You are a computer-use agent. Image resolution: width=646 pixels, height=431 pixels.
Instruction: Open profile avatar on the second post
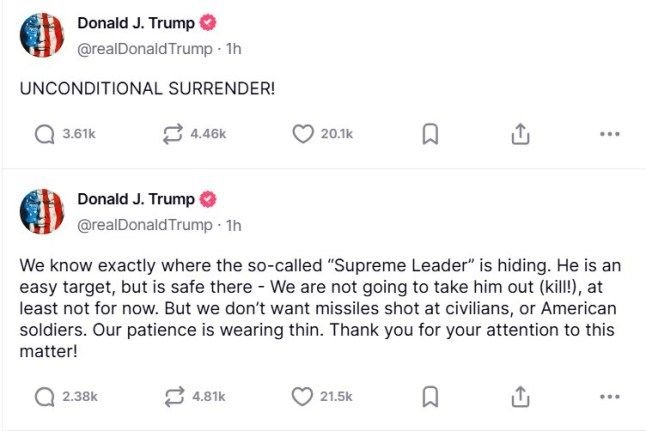tap(42, 211)
